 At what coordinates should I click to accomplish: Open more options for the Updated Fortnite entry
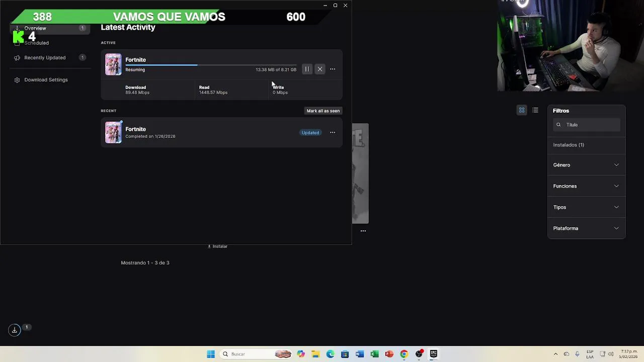(333, 132)
